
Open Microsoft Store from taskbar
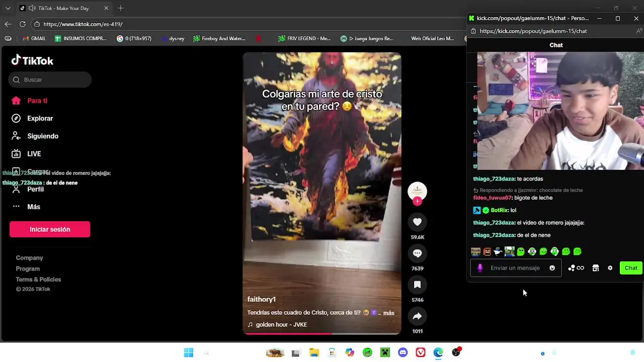click(x=332, y=353)
